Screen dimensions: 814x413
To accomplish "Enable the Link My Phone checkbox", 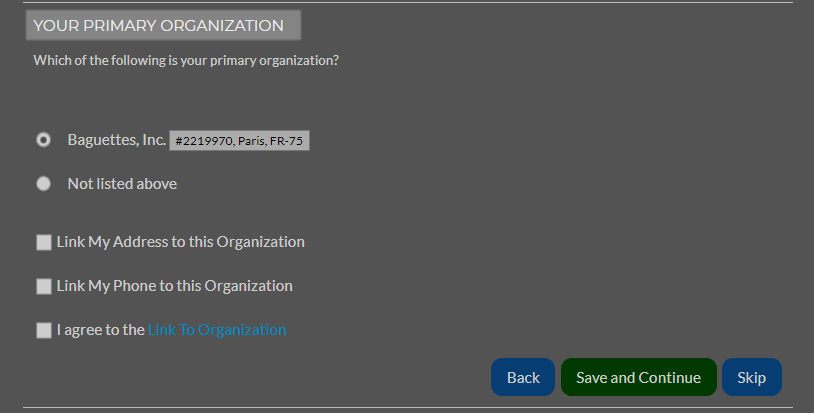I will (44, 286).
